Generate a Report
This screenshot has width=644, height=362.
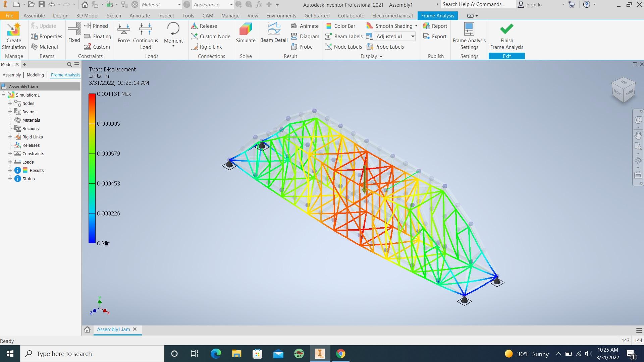(435, 26)
